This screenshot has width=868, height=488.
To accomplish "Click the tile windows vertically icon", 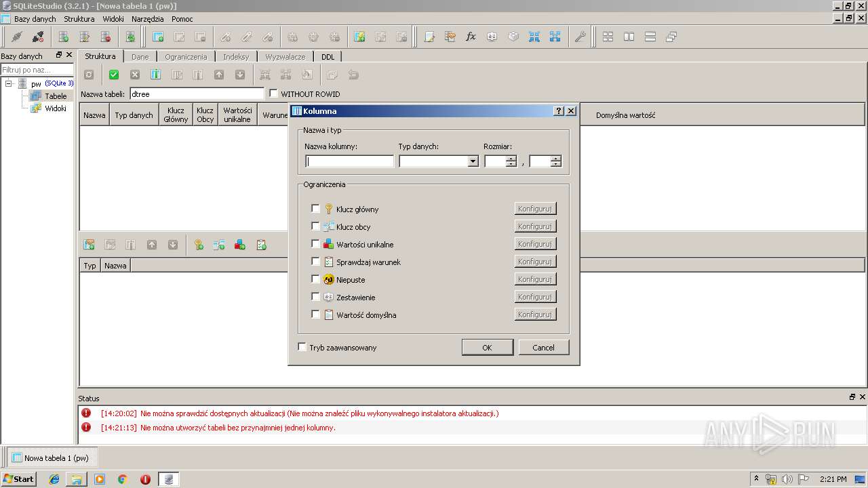I will (650, 37).
